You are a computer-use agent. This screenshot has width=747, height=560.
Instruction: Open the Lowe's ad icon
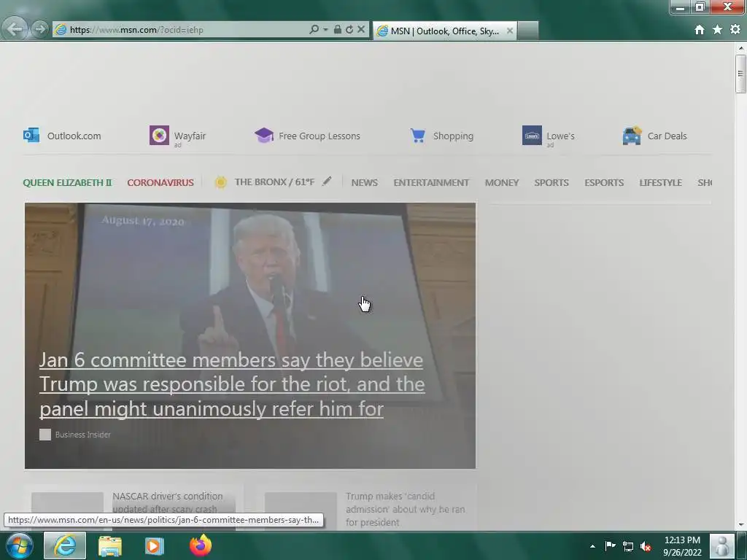click(532, 135)
